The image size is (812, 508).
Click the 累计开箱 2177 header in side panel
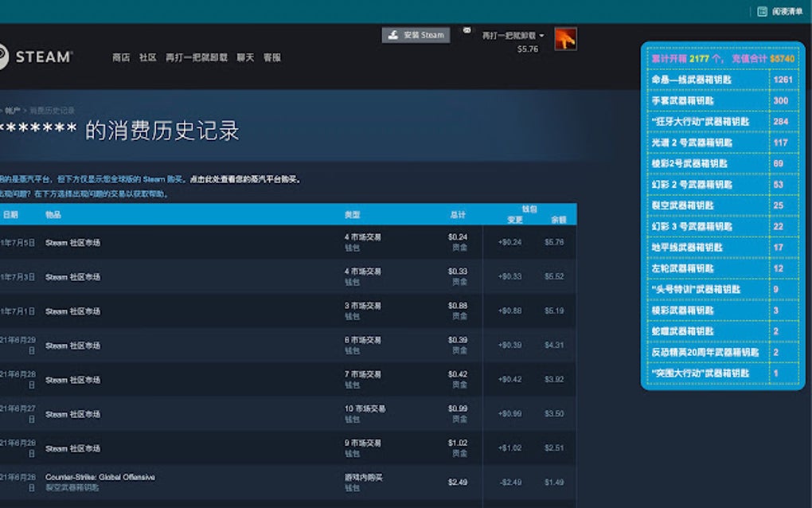coord(701,57)
